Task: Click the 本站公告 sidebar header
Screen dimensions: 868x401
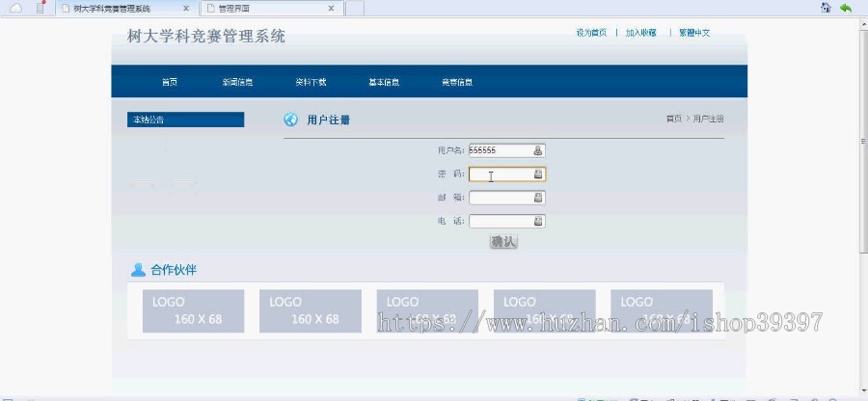Action: [x=185, y=120]
